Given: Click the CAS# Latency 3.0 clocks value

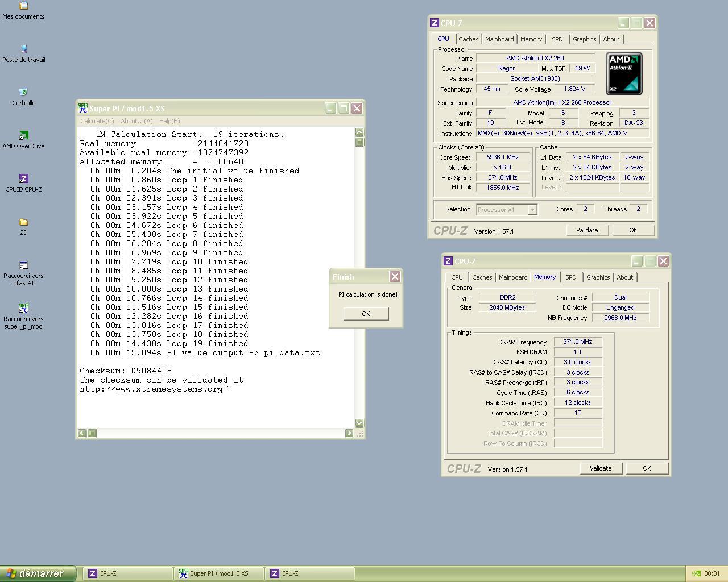Looking at the screenshot, I should click(x=578, y=362).
